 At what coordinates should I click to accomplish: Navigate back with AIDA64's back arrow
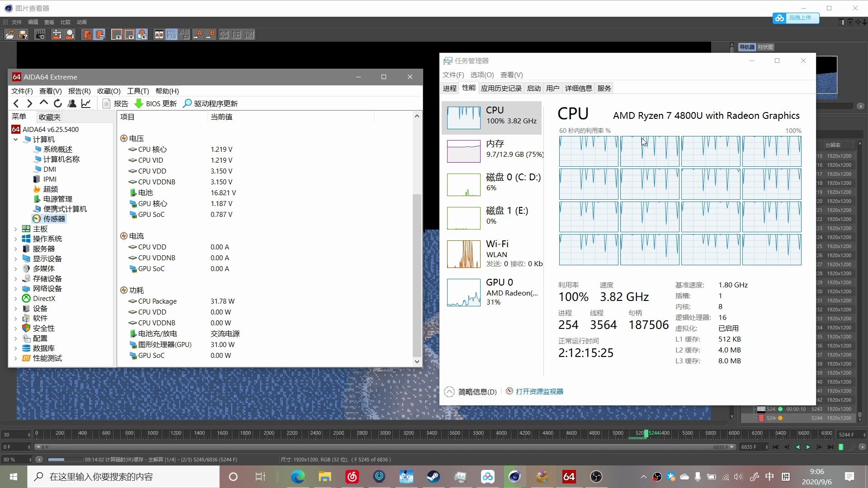[16, 103]
